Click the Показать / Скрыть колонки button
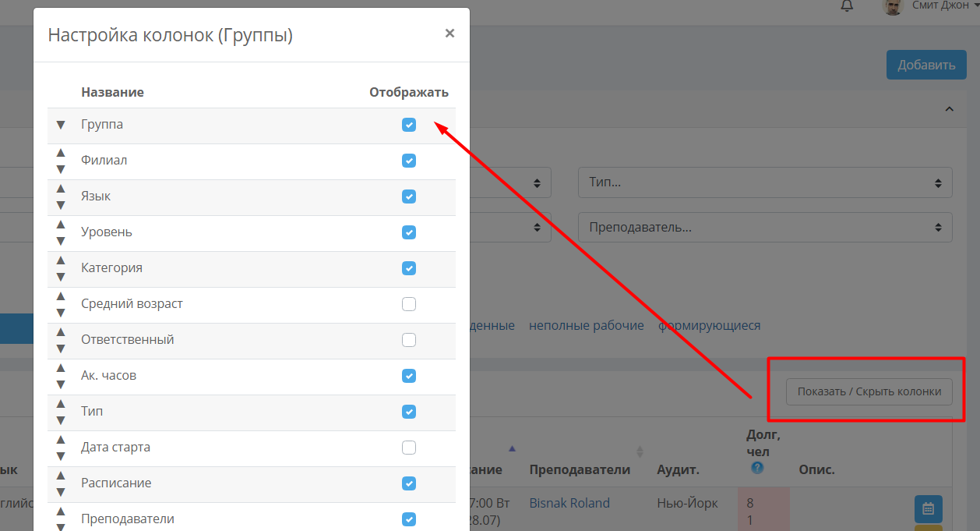 pos(869,391)
